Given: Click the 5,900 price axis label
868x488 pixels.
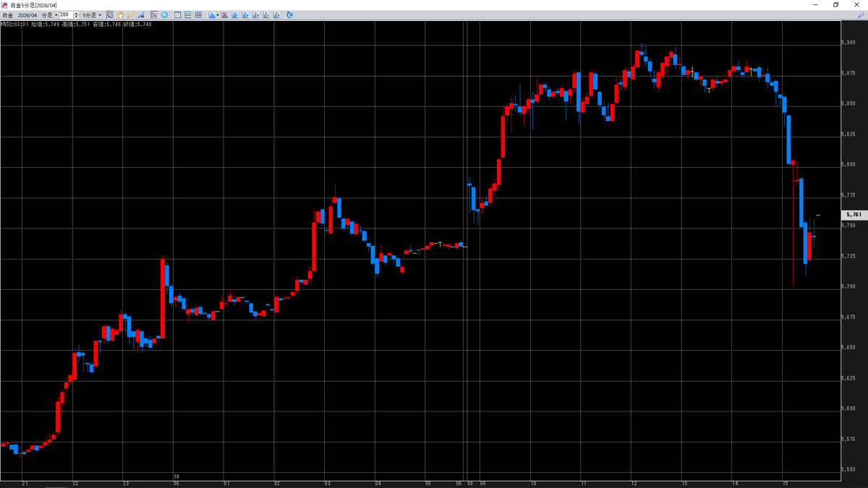Looking at the screenshot, I should click(848, 43).
